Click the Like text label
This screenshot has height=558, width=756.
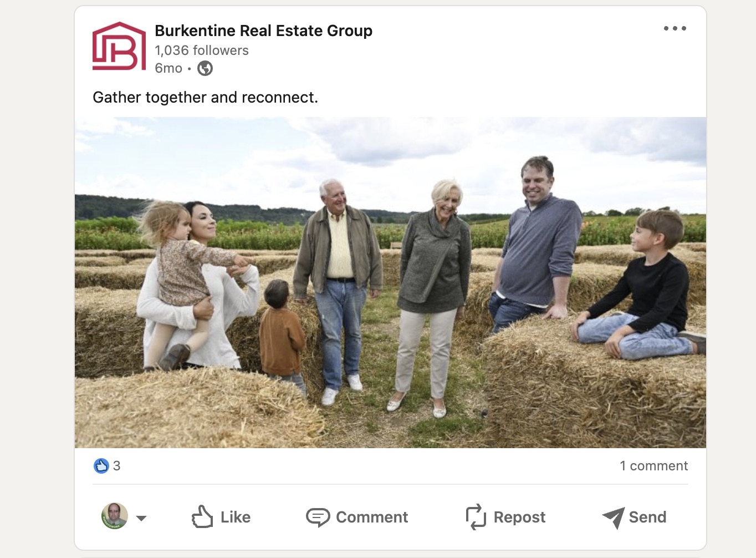[236, 518]
